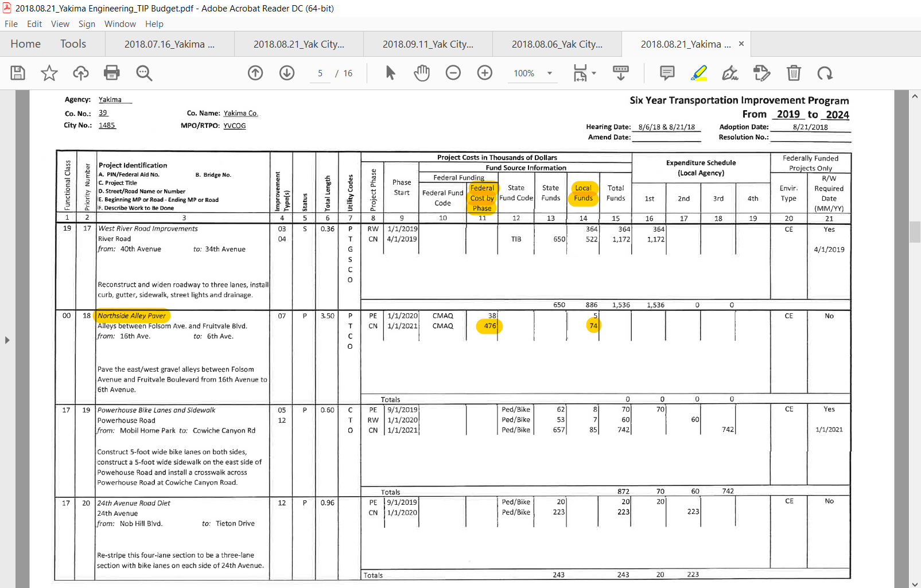Click the 1485 city number
921x588 pixels.
tap(107, 126)
